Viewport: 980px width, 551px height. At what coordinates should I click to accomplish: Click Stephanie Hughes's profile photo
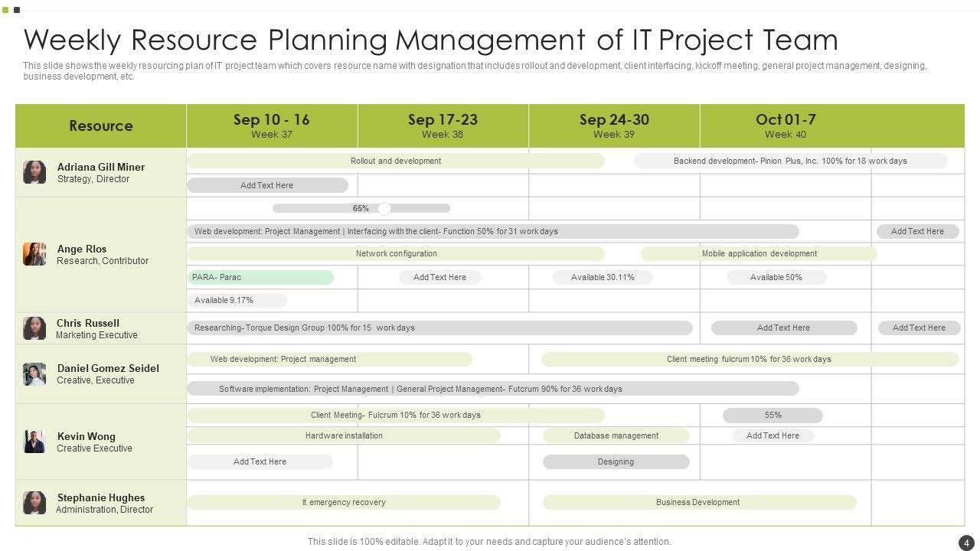pyautogui.click(x=34, y=503)
